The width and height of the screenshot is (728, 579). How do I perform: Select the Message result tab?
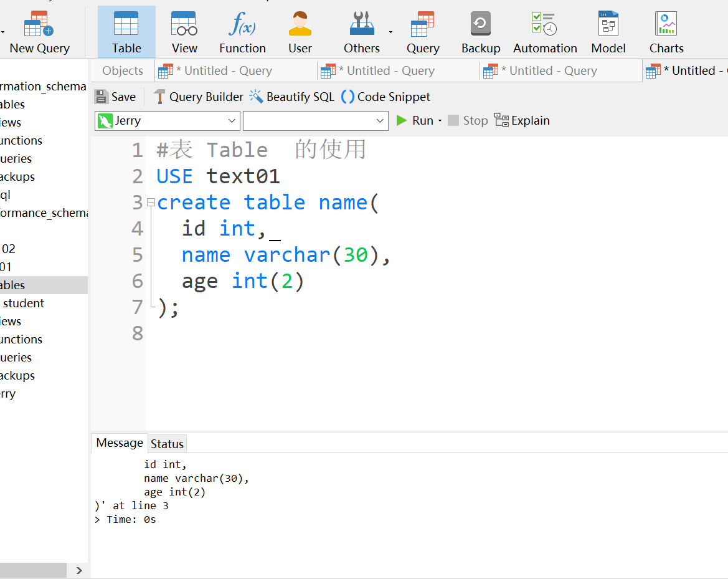click(x=120, y=443)
